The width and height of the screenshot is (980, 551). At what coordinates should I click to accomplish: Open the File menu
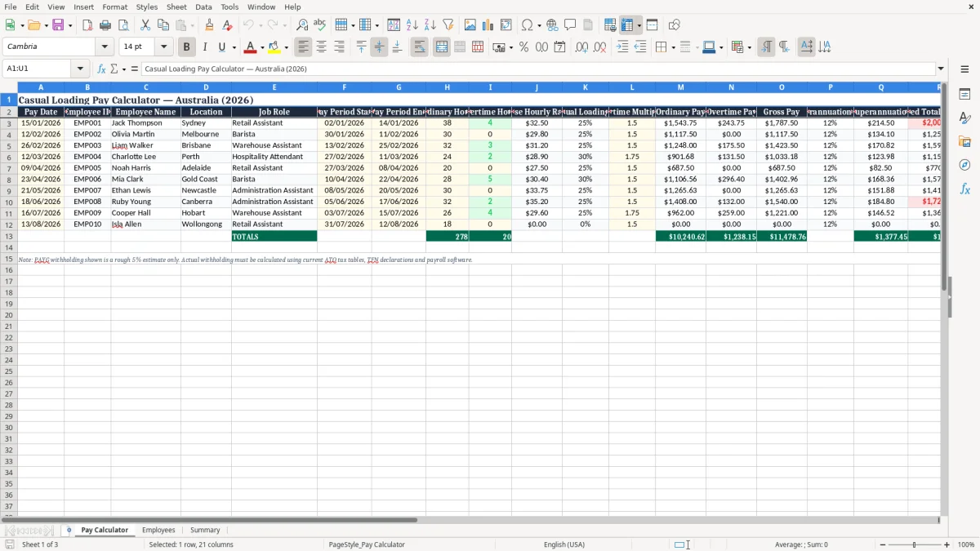11,7
